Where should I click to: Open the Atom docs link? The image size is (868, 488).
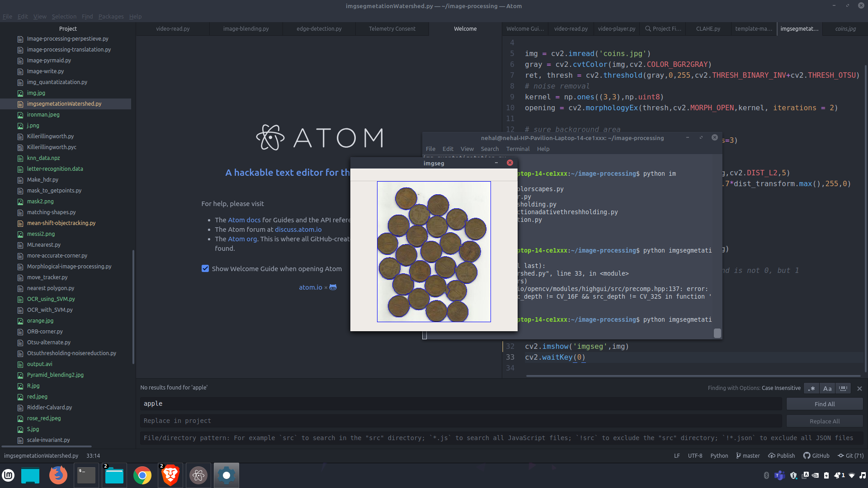(244, 220)
